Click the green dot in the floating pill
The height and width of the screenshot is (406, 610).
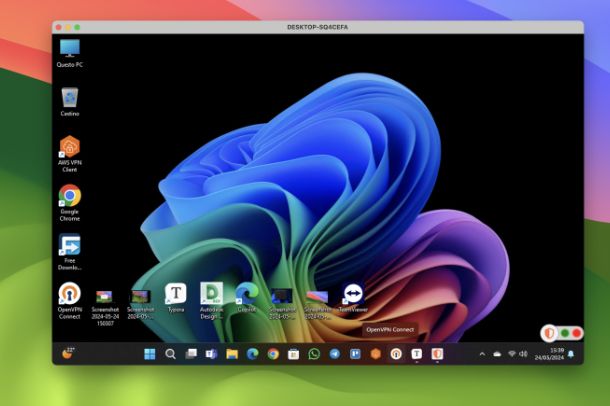tap(565, 333)
